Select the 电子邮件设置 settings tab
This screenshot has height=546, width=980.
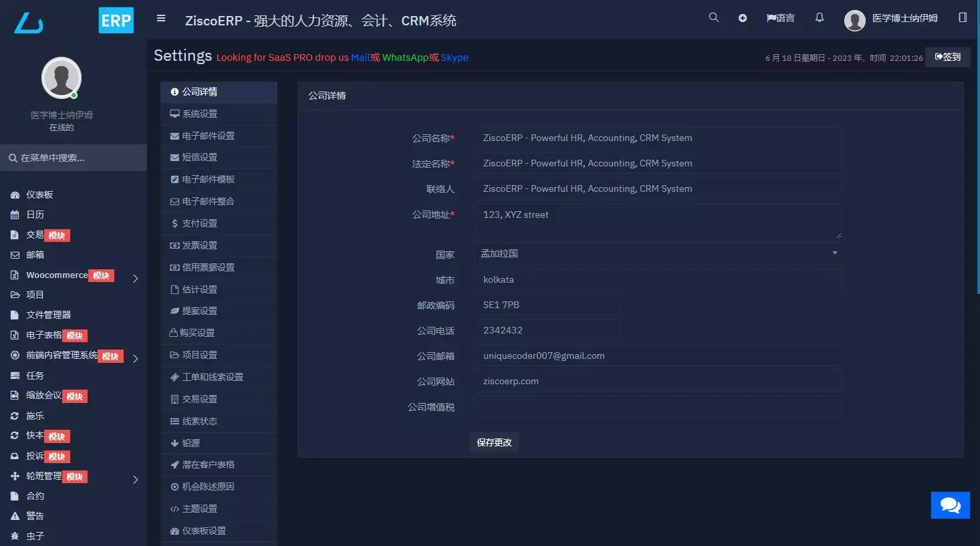[219, 136]
